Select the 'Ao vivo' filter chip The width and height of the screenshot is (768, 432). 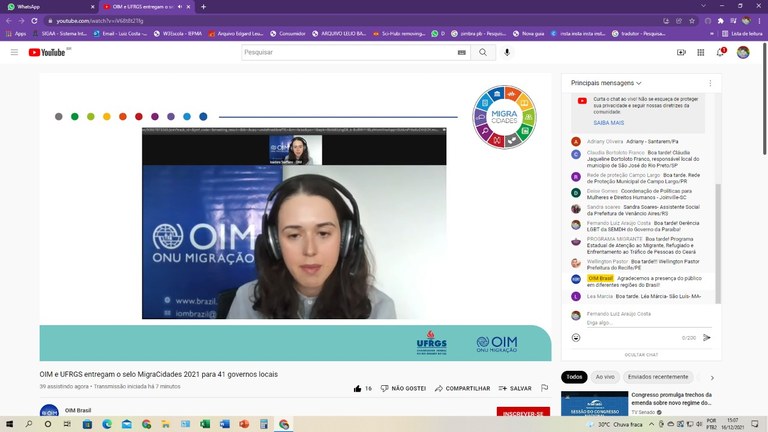605,377
